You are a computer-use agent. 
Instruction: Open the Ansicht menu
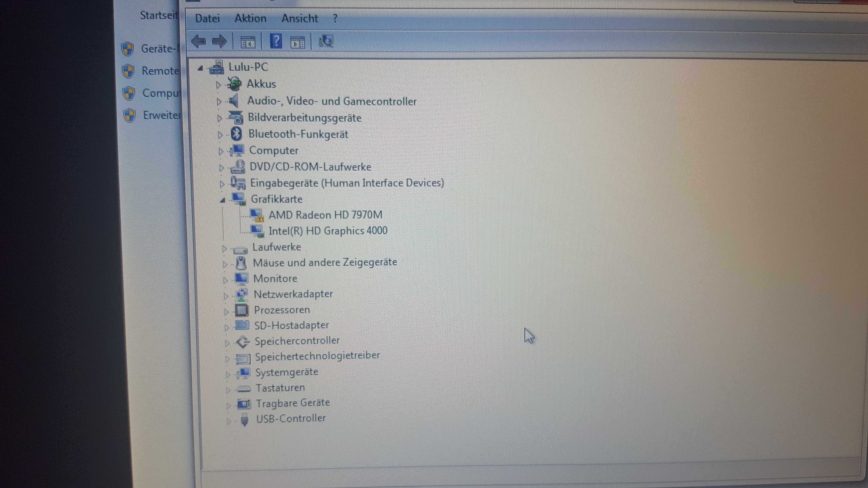pos(300,18)
